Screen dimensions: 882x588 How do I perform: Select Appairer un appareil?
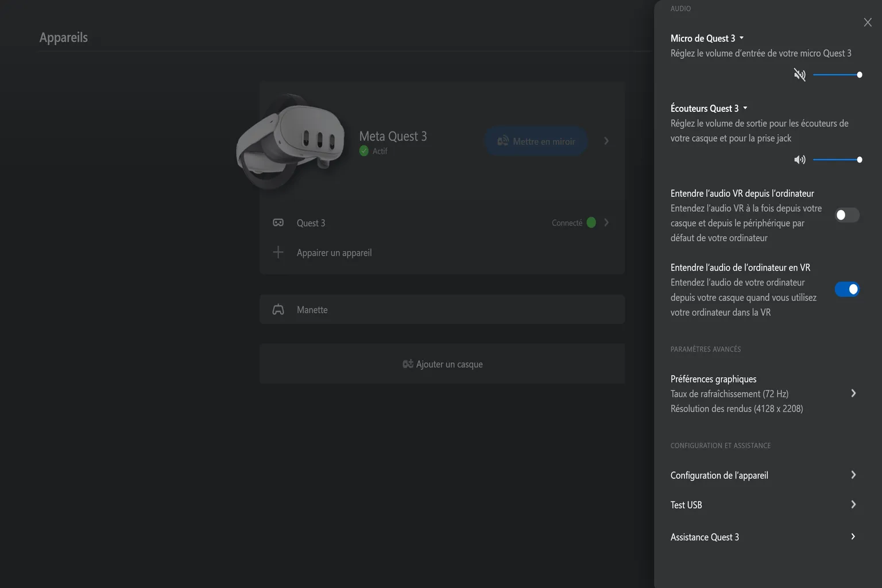pos(334,253)
